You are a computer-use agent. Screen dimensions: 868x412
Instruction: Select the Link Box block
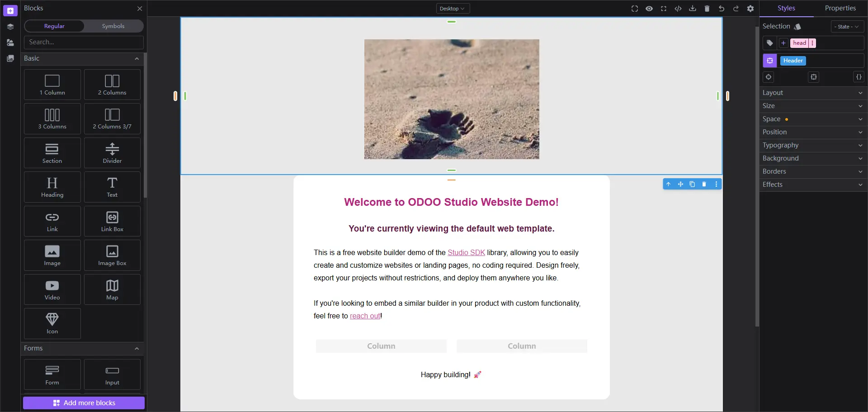point(112,221)
